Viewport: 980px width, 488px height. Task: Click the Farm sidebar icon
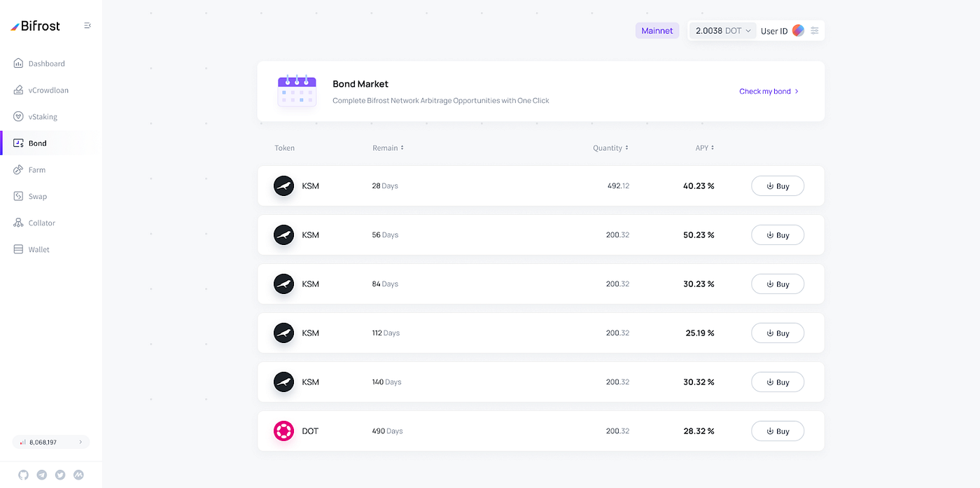coord(18,170)
